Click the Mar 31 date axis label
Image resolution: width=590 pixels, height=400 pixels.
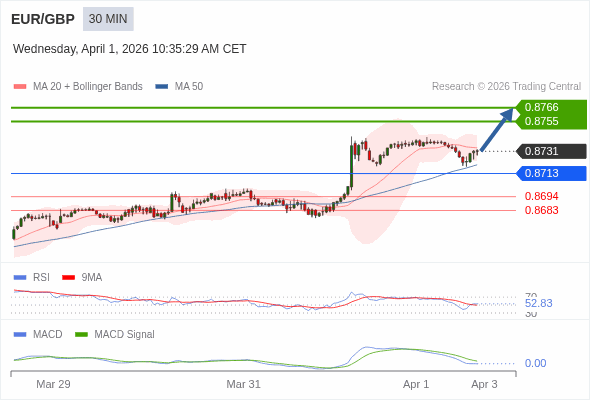(x=243, y=384)
